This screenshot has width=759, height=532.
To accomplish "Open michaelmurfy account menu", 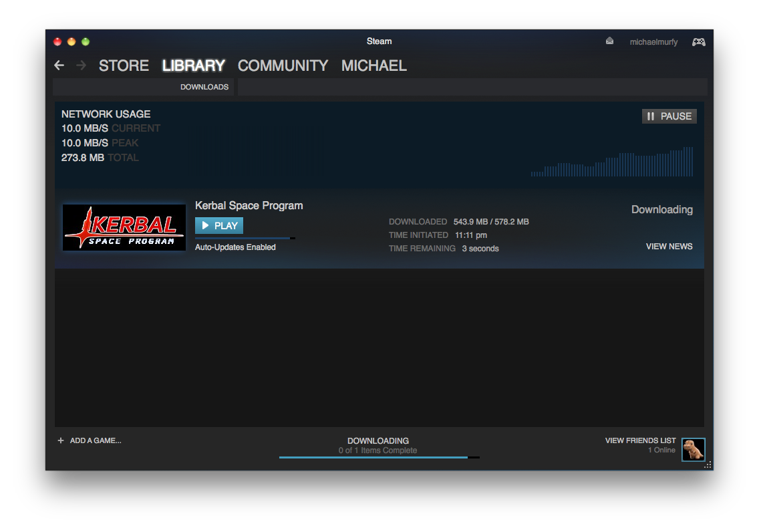I will 653,42.
